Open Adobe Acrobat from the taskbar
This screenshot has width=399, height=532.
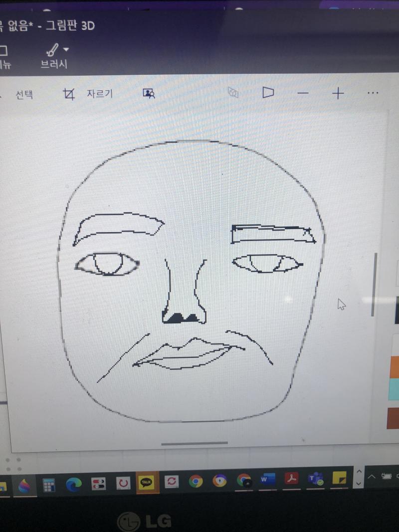coord(292,479)
